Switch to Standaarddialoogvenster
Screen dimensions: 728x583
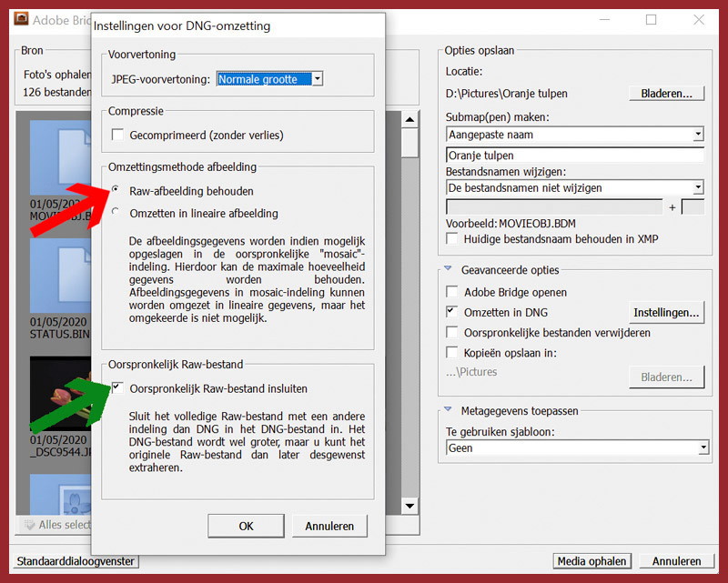76,561
